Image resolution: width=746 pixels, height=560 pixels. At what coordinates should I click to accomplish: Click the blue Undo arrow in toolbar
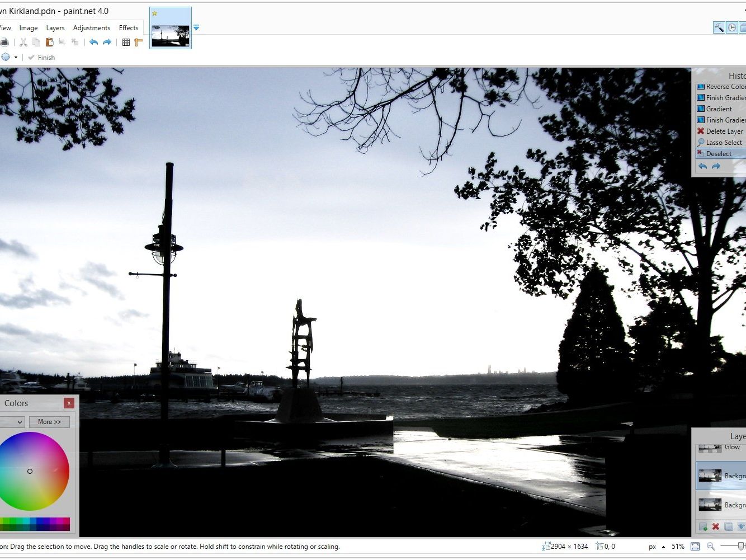[x=93, y=42]
